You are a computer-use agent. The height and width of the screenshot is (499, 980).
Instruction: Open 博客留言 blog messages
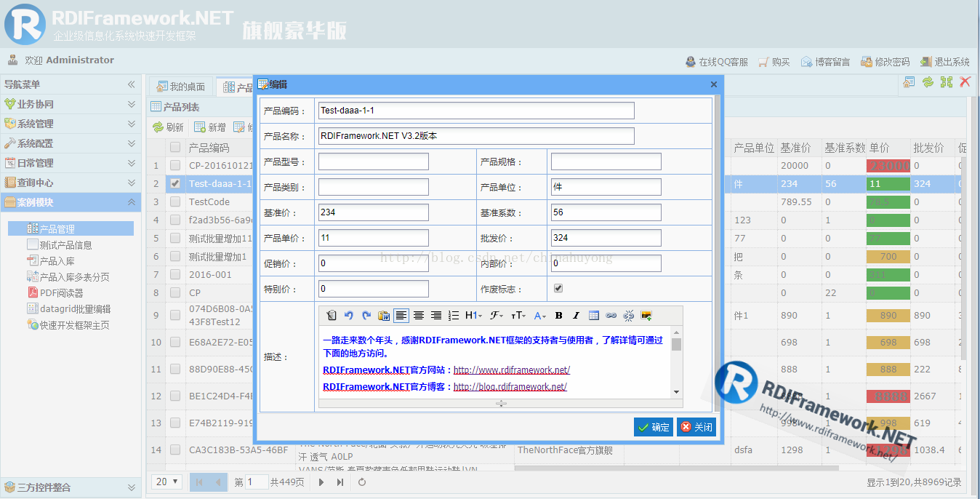coord(825,62)
